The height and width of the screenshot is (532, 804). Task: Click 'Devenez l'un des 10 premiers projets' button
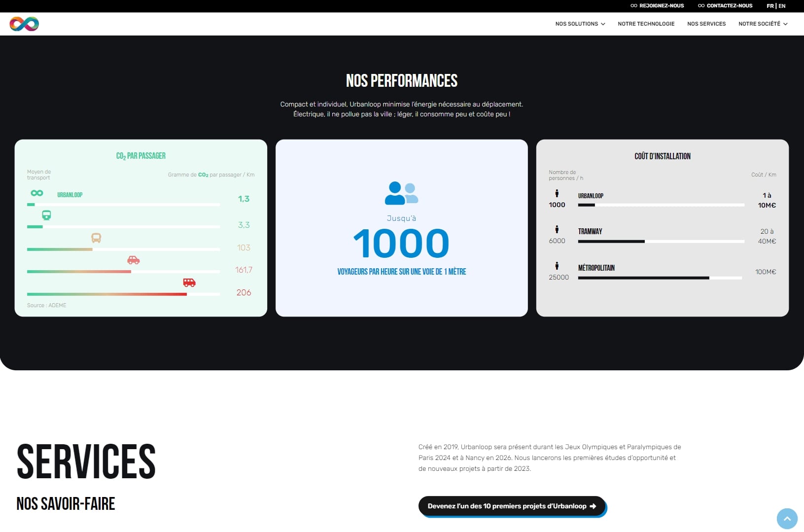coord(512,506)
